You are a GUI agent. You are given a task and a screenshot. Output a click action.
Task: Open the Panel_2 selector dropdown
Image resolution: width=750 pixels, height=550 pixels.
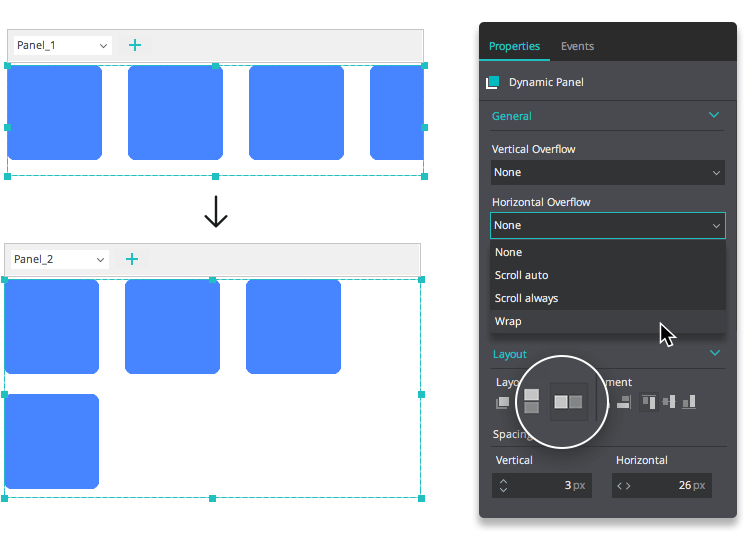tap(60, 259)
